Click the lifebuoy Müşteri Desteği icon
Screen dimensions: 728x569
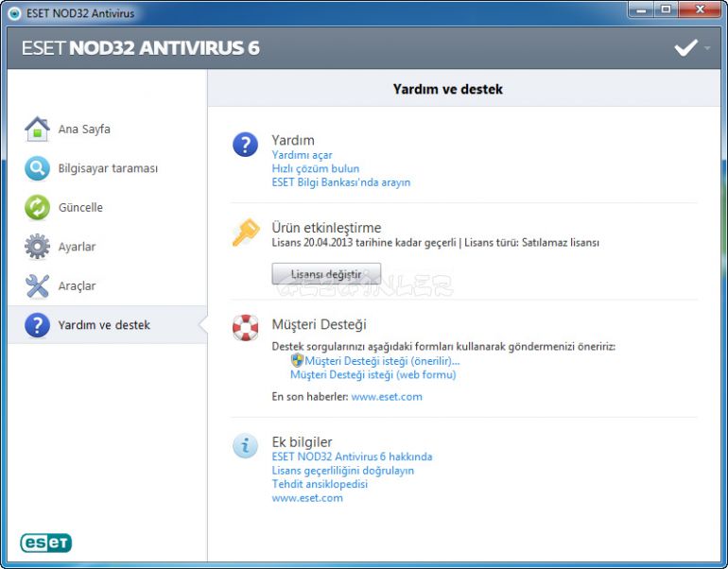point(245,328)
